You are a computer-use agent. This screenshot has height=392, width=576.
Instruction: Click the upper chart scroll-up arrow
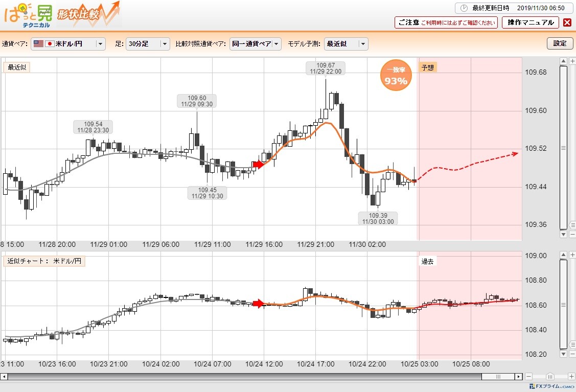click(563, 61)
